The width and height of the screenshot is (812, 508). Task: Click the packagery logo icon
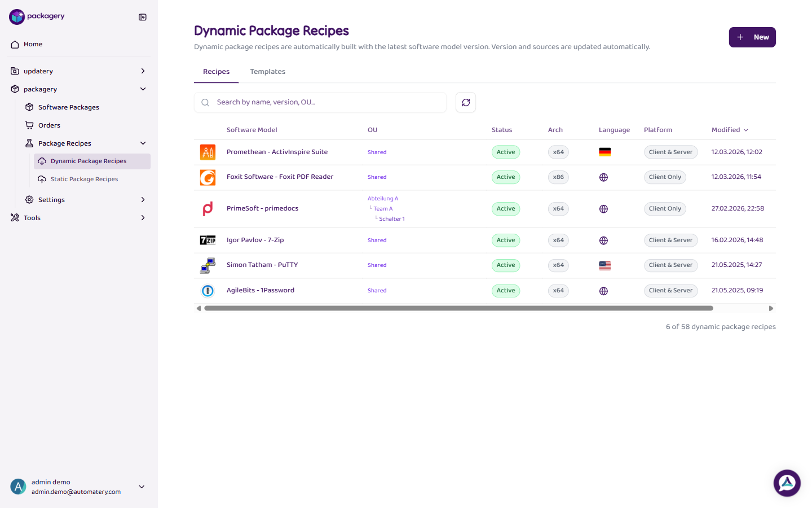[x=15, y=16]
